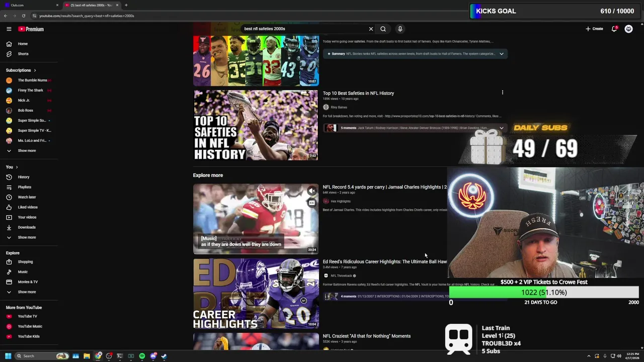Open Ed Reed's Ridiculous Career Highlights title
Viewport: 644px width, 362px height.
[x=384, y=261]
